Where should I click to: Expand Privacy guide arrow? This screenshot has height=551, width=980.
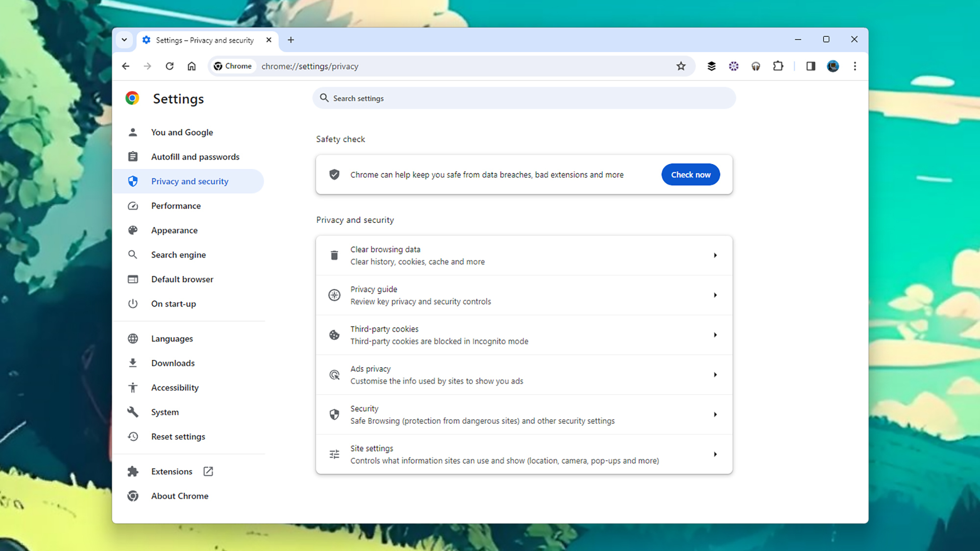pos(715,295)
